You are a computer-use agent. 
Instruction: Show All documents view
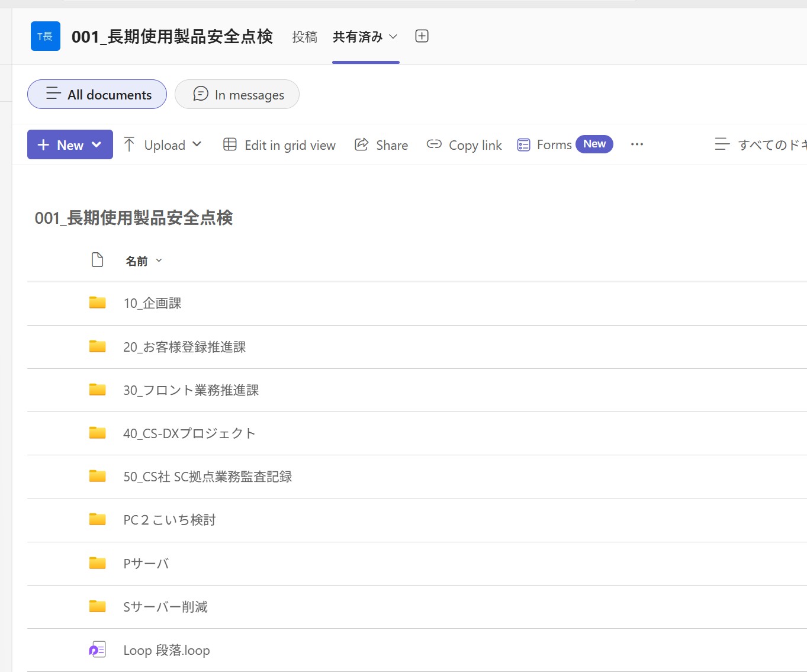pyautogui.click(x=97, y=94)
